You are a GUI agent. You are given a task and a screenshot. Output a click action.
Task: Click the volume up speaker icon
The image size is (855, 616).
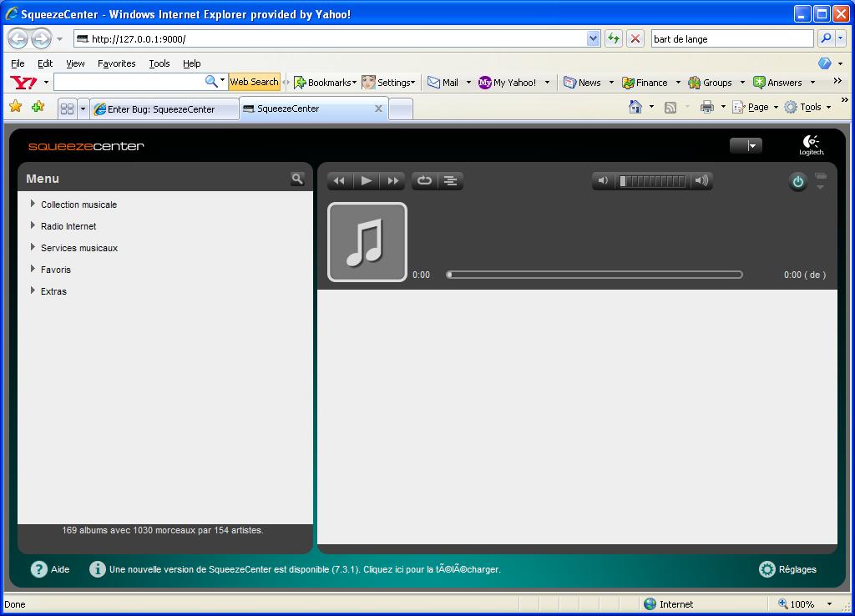pos(701,181)
